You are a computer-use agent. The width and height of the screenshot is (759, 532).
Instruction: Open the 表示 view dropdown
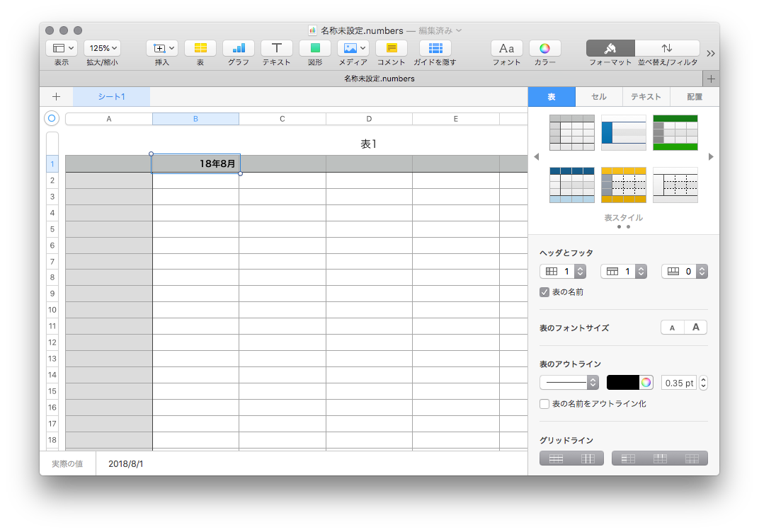tap(62, 48)
